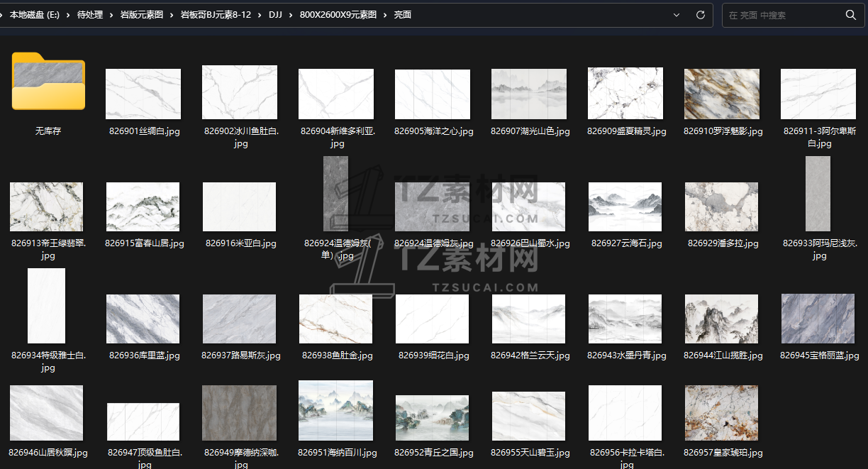The width and height of the screenshot is (868, 469).
Task: Select 826910罗浮魅影.jpg file thumbnail
Action: 721,94
